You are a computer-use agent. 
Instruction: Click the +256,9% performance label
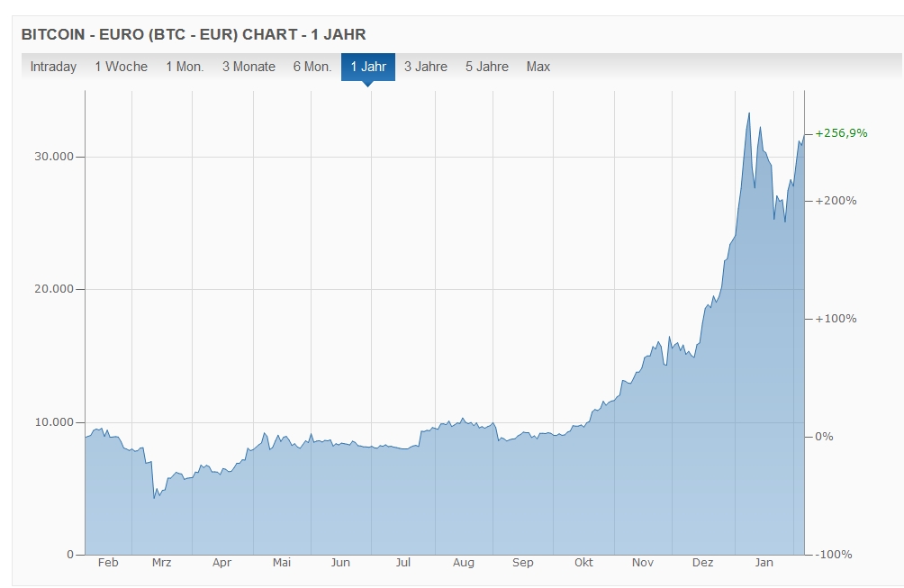841,133
